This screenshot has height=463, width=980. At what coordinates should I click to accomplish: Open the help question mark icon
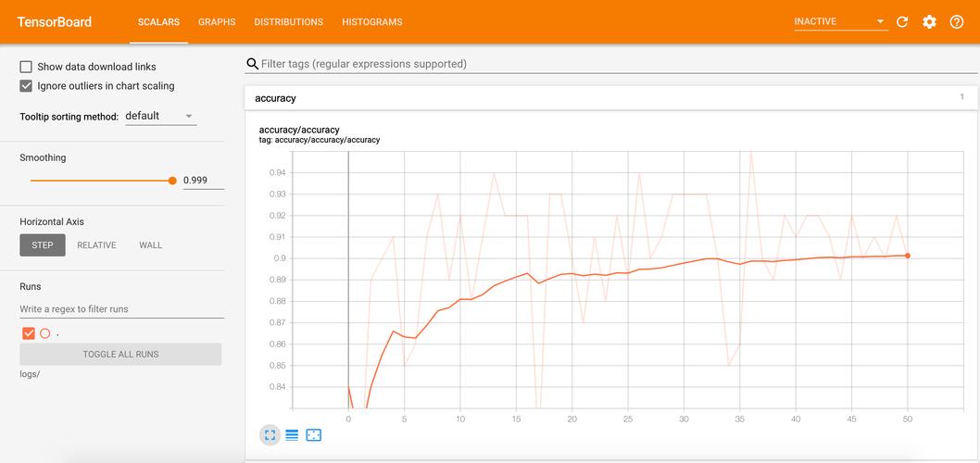[x=956, y=22]
